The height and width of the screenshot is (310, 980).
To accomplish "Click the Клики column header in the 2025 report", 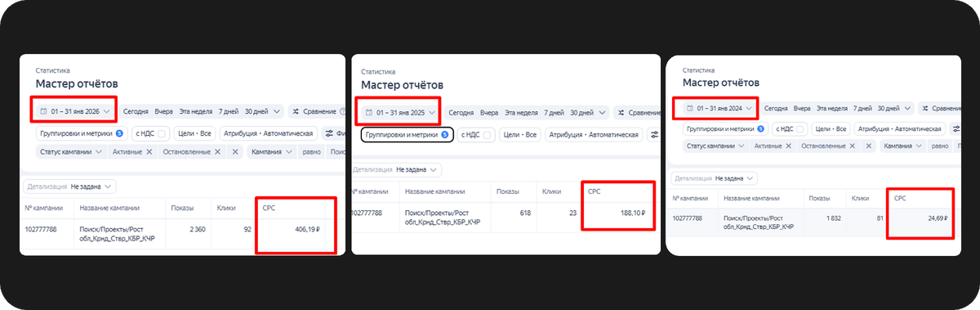I will tap(551, 191).
